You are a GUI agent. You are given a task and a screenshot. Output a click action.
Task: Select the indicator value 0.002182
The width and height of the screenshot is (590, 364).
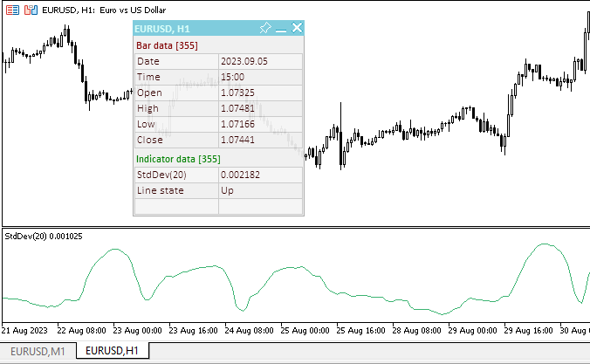260,175
